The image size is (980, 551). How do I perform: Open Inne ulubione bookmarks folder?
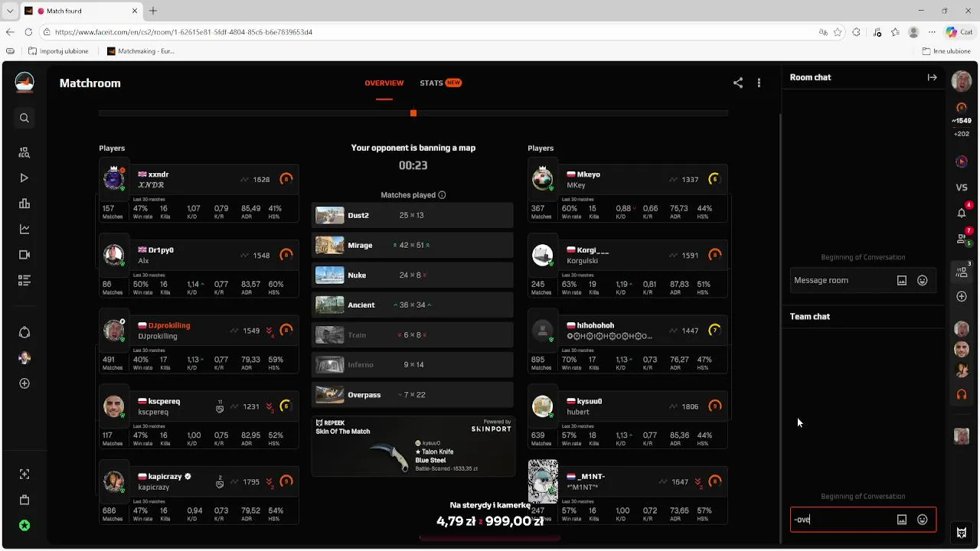point(946,51)
